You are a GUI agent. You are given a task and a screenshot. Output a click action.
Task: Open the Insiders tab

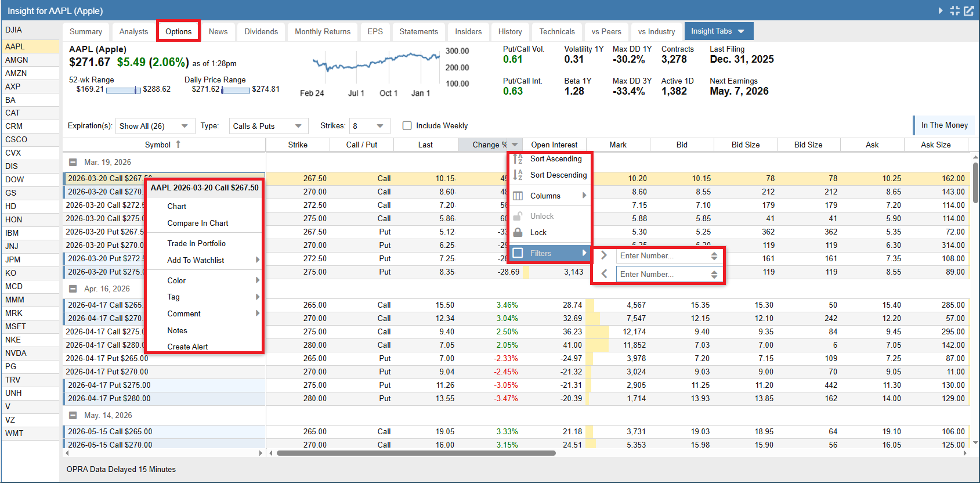[468, 31]
